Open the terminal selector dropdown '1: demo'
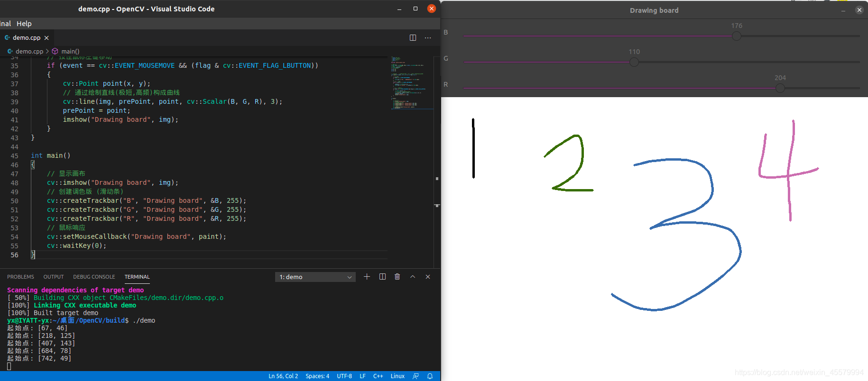This screenshot has height=381, width=868. [x=315, y=277]
